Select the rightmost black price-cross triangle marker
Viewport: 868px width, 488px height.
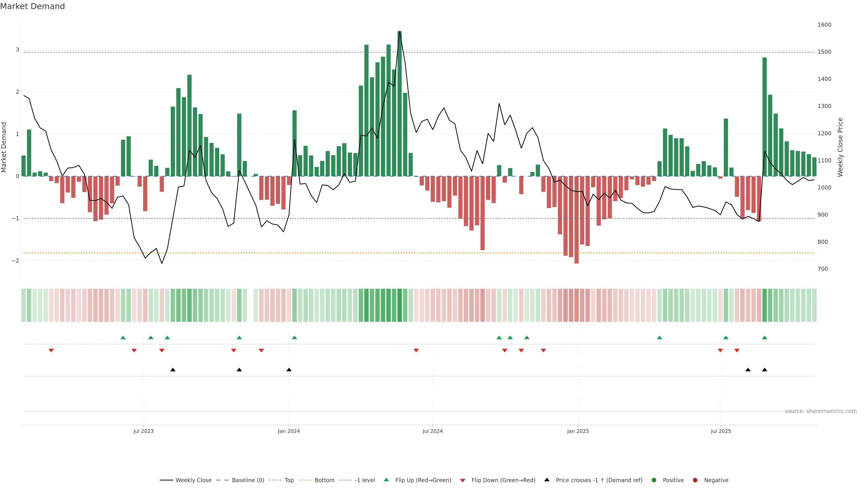(x=764, y=370)
